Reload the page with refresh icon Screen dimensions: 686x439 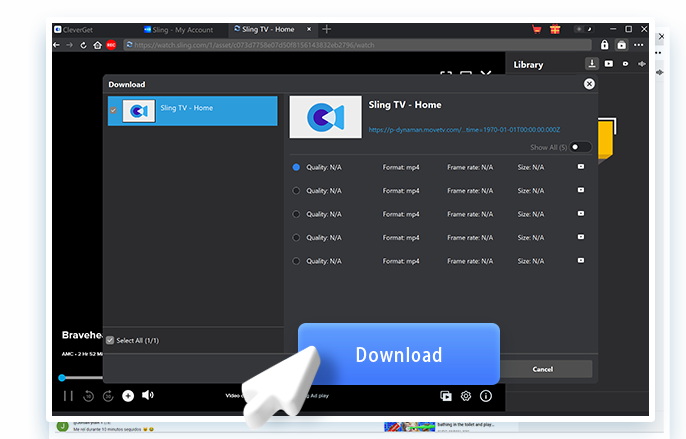83,45
